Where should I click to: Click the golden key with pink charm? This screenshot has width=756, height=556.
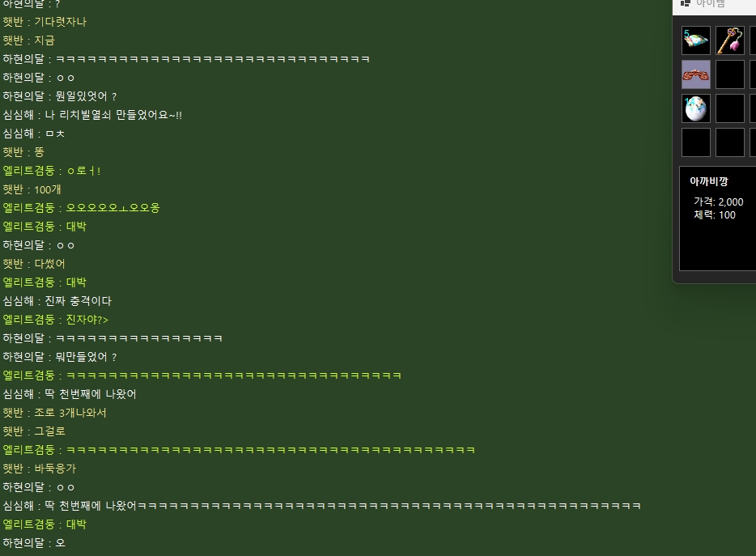pos(730,40)
